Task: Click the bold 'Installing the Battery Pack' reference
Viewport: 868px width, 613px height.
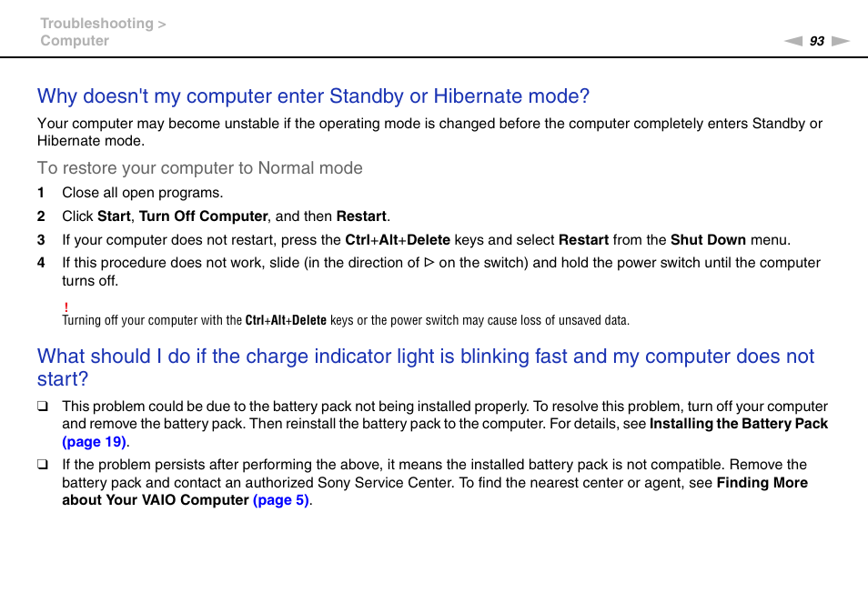Action: point(739,424)
